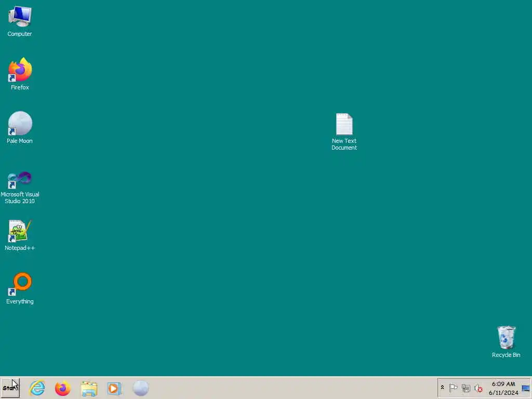
Task: Launch Firefox from the taskbar
Action: [x=63, y=388]
